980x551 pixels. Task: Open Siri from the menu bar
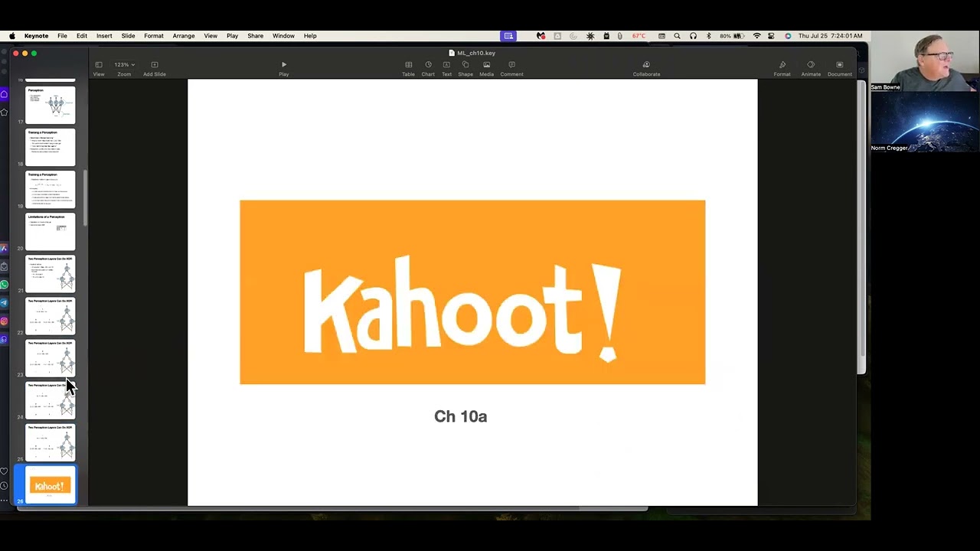coord(787,36)
